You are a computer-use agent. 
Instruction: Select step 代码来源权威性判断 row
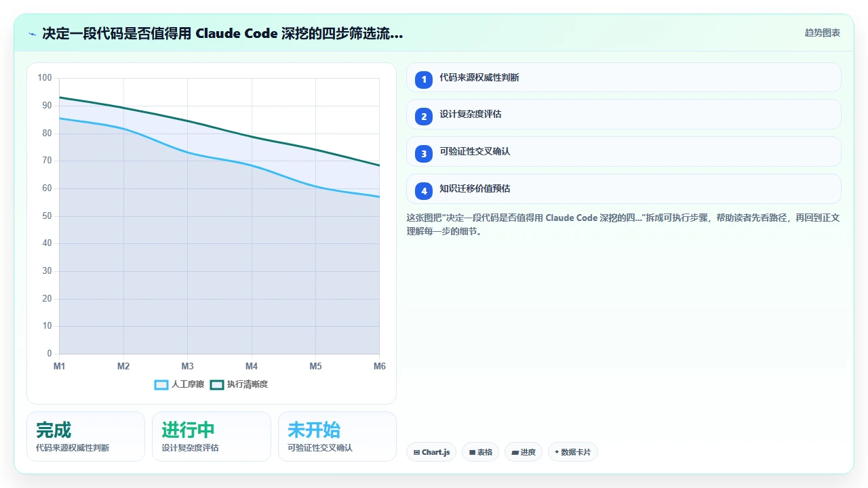623,77
